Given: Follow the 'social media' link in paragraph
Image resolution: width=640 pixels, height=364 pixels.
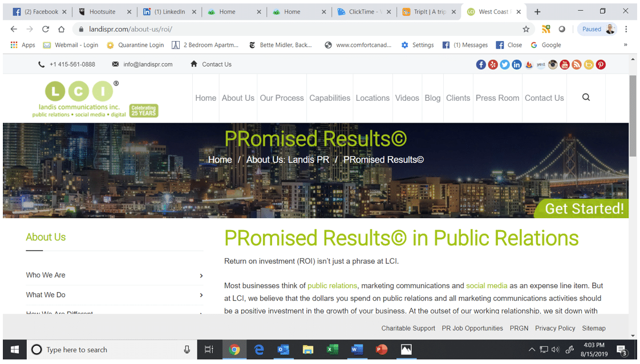Looking at the screenshot, I should click(x=486, y=286).
